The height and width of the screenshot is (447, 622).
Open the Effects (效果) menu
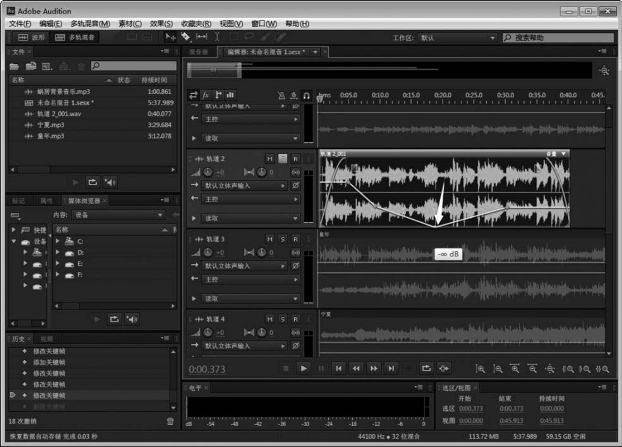coord(161,22)
